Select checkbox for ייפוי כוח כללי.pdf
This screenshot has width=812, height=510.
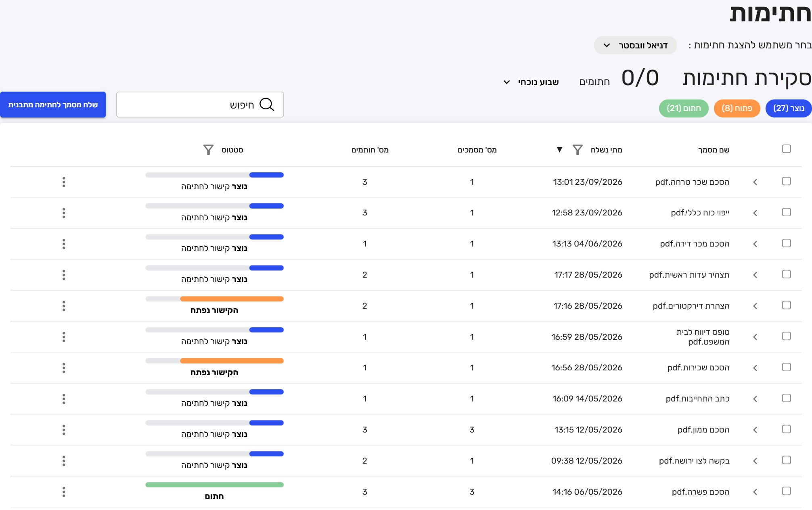coord(786,212)
